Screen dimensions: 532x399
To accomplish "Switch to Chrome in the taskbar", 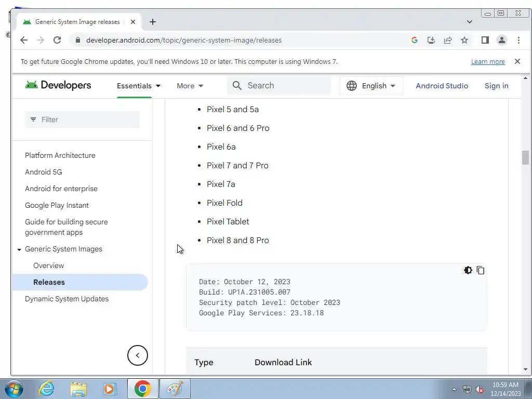I will click(x=142, y=389).
